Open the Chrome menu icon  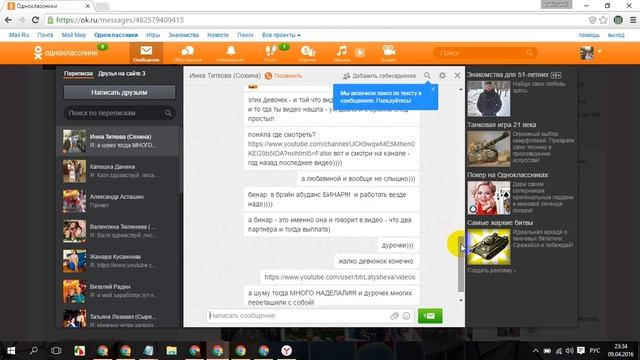(x=633, y=20)
